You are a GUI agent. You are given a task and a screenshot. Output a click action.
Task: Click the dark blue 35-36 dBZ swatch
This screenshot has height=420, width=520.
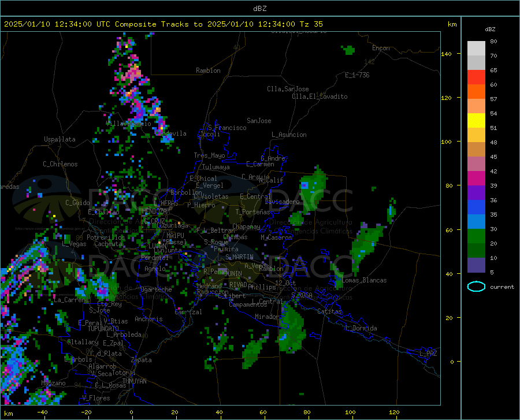click(x=476, y=207)
